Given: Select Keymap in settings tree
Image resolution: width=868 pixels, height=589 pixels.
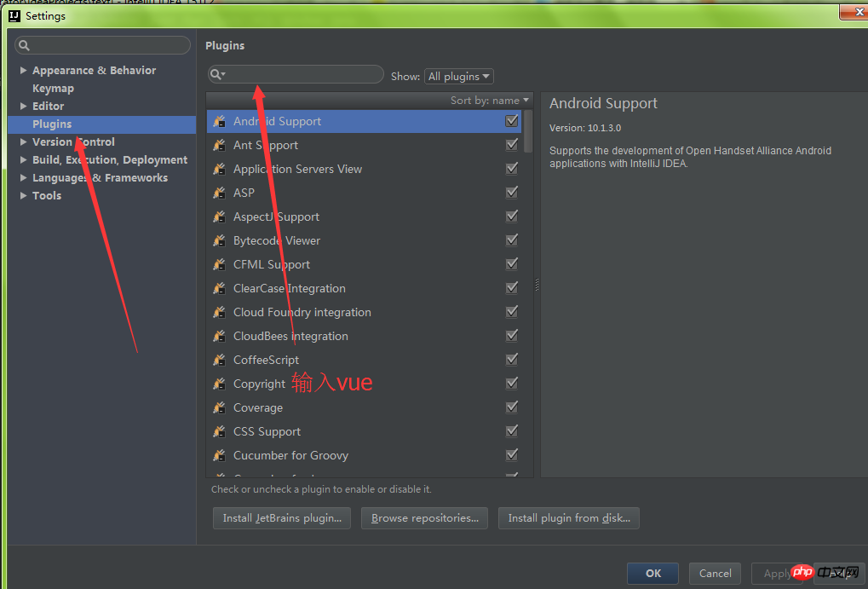Looking at the screenshot, I should pos(53,88).
